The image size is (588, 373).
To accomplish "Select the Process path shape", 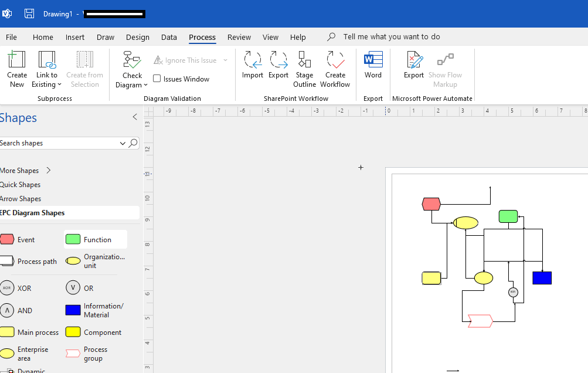I will click(x=29, y=261).
